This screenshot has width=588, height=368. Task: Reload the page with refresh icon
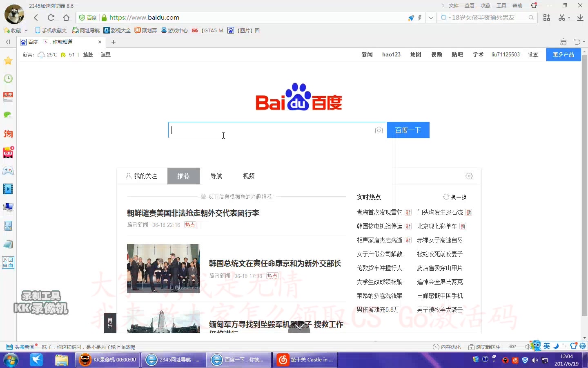point(51,18)
